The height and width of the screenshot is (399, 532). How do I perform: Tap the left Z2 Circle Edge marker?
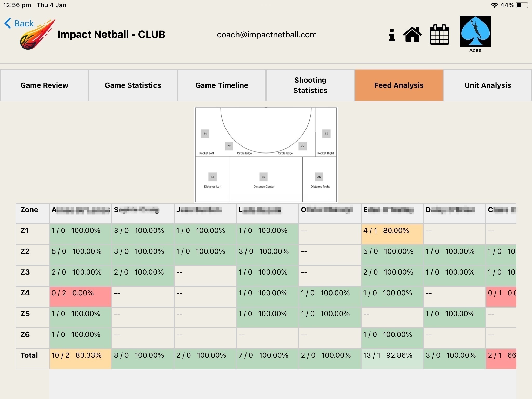229,146
